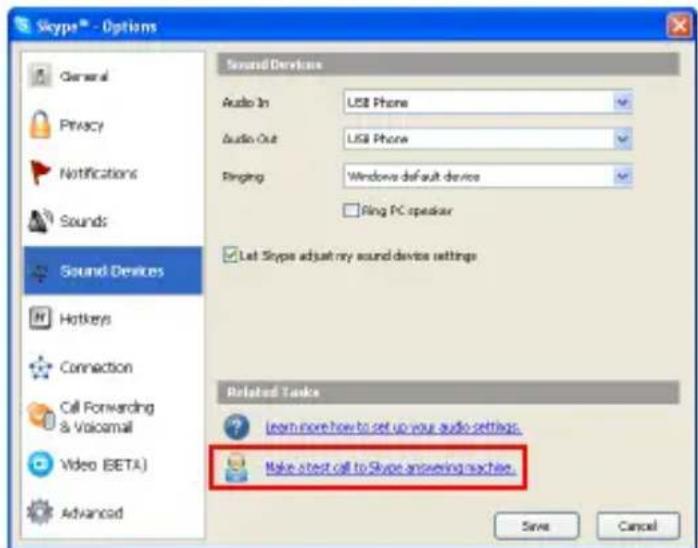
Task: Select the Sound Devices section
Action: click(113, 271)
